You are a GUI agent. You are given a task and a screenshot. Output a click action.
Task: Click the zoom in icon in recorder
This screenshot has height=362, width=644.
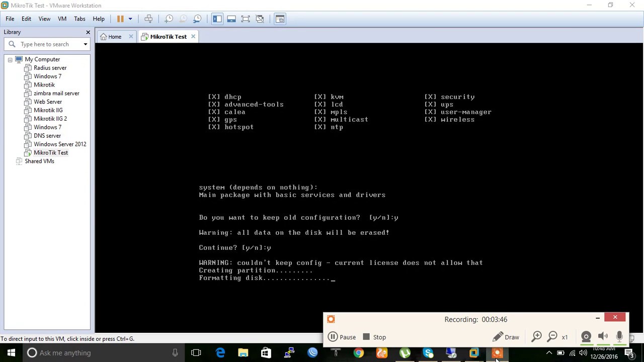pyautogui.click(x=537, y=337)
